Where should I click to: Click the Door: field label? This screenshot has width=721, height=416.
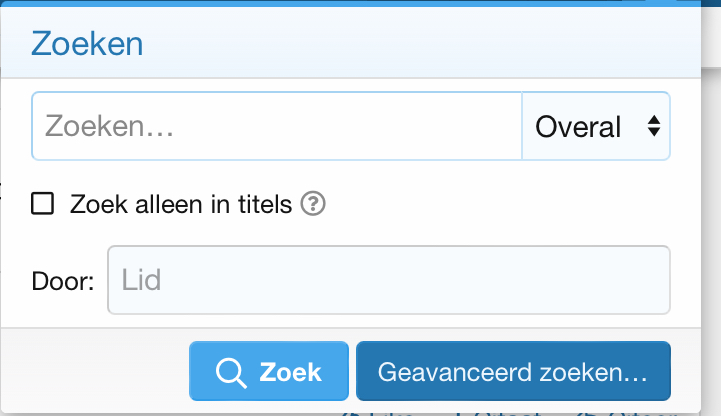(63, 281)
